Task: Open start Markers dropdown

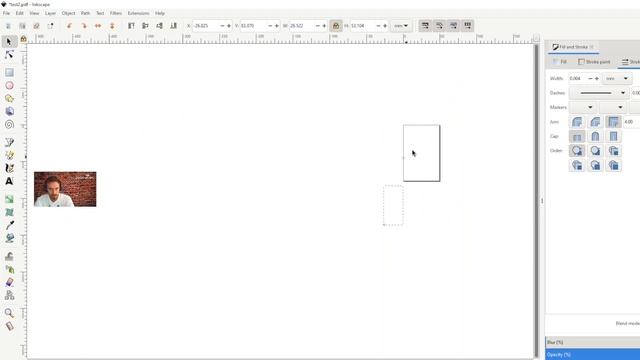Action: (583, 107)
